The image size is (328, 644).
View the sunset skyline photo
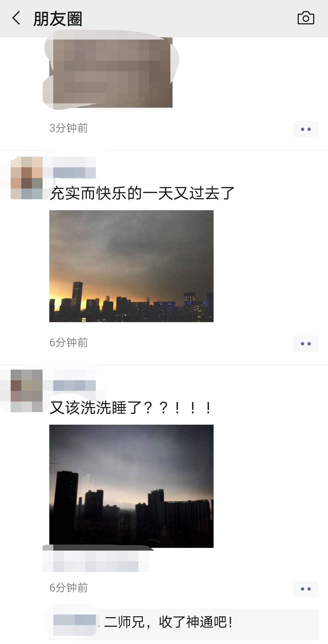pos(131,266)
